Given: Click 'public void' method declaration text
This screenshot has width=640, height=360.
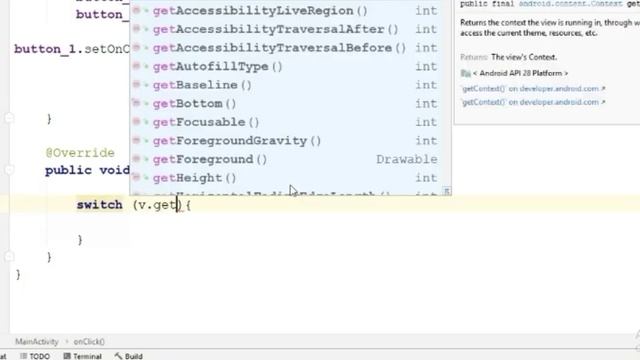Looking at the screenshot, I should click(x=87, y=170).
